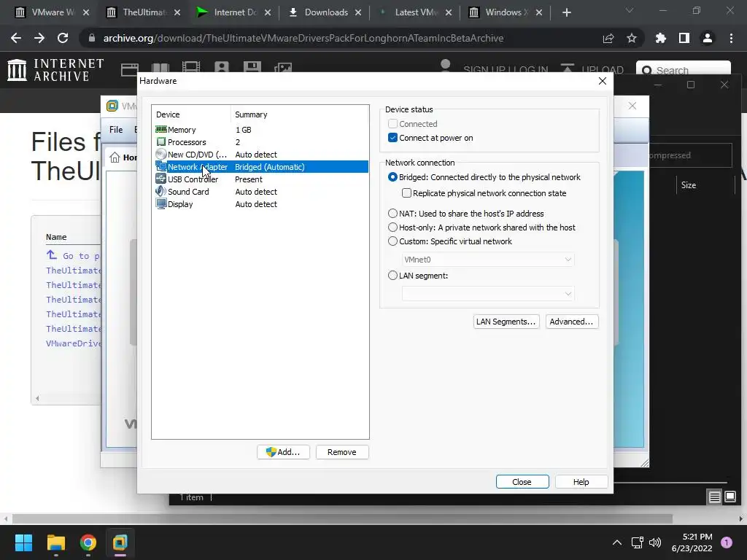Switch to Downloads browser tab

(325, 12)
